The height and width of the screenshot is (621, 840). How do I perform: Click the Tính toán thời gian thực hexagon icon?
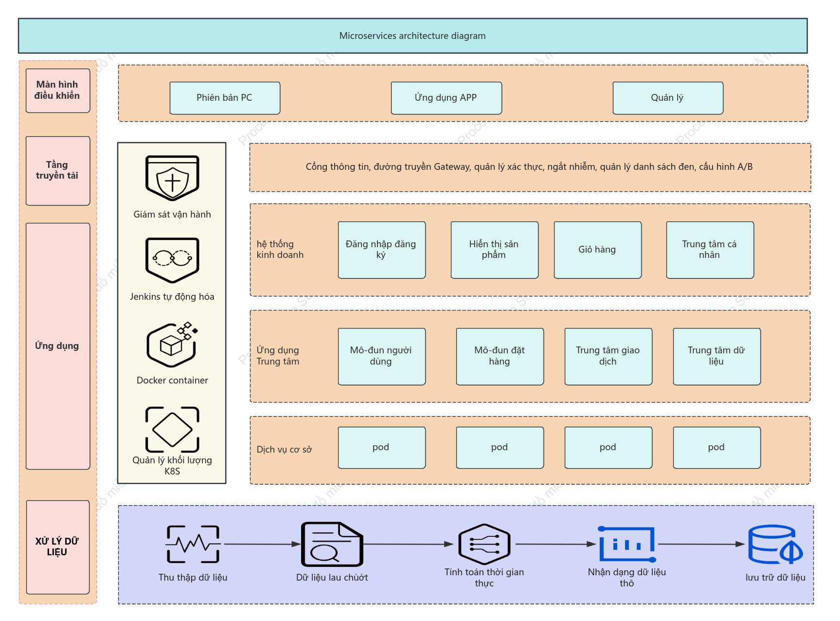484,544
